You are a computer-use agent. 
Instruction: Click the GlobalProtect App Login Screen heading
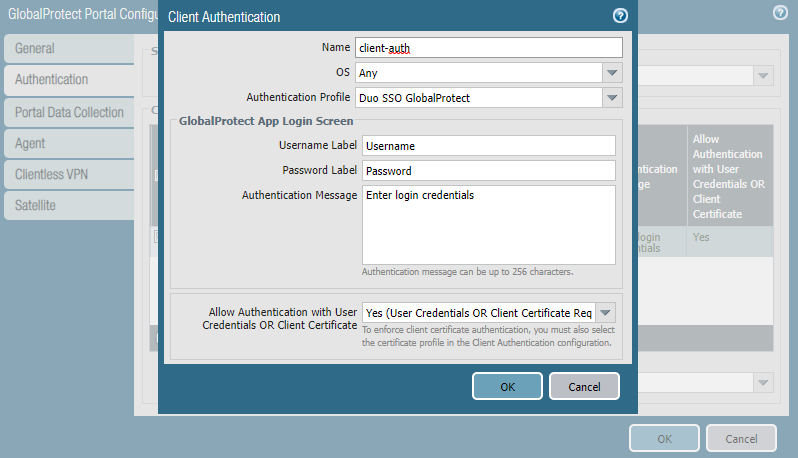(266, 121)
